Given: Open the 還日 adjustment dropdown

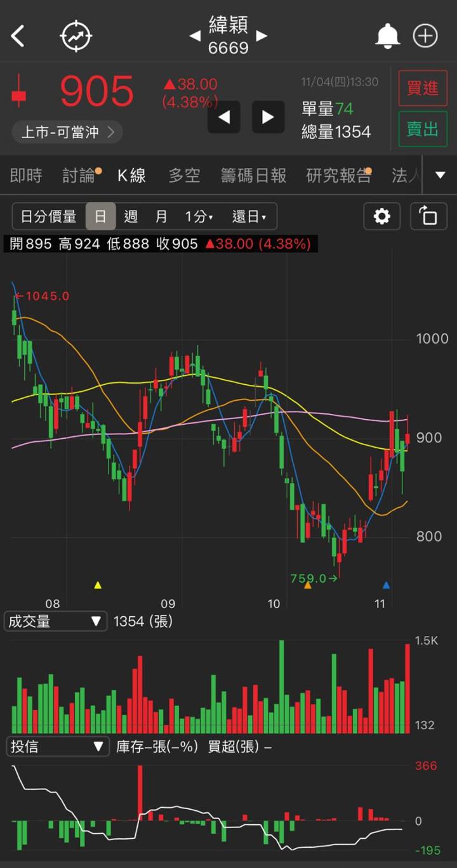Looking at the screenshot, I should 249,216.
